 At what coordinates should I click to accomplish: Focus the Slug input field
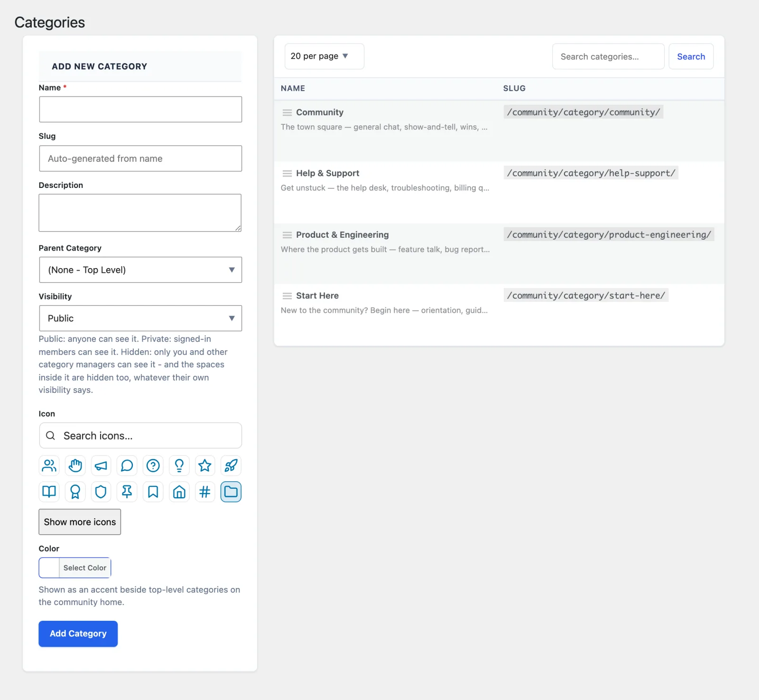[x=140, y=159]
